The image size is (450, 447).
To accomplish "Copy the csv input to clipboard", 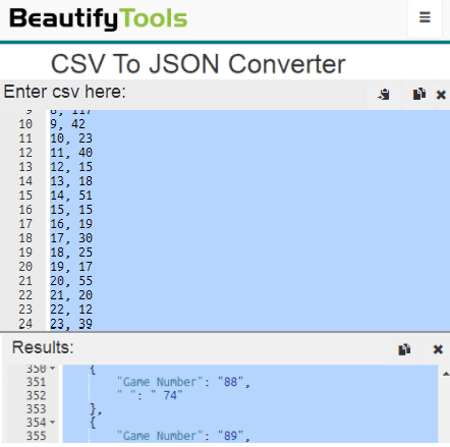I will point(419,94).
